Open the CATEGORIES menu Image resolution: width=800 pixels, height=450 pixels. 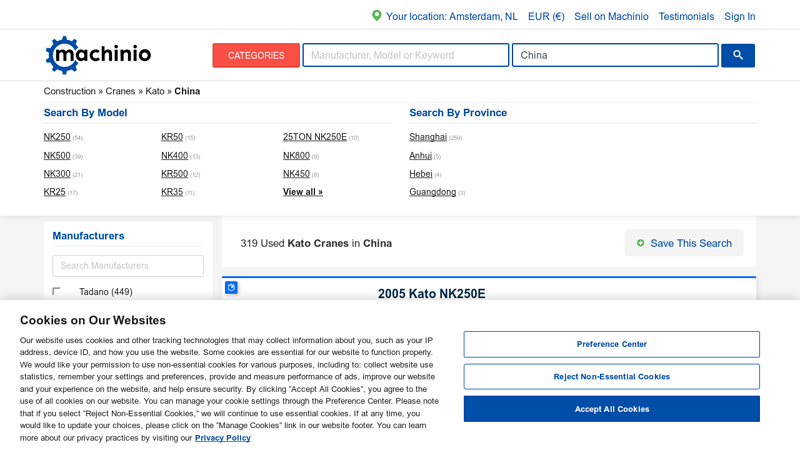point(256,55)
